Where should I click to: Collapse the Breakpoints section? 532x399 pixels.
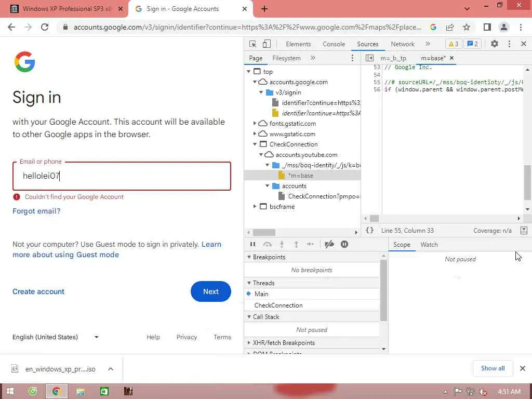249,257
